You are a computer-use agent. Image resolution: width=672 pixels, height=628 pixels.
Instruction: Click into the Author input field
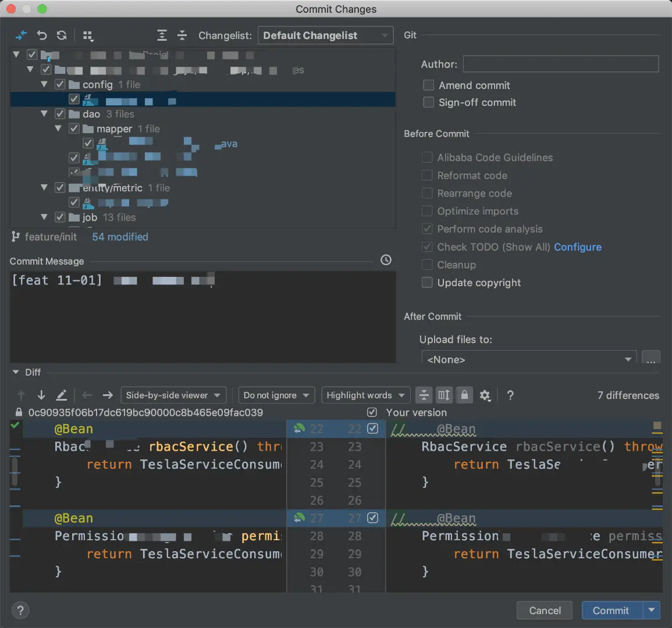[560, 64]
